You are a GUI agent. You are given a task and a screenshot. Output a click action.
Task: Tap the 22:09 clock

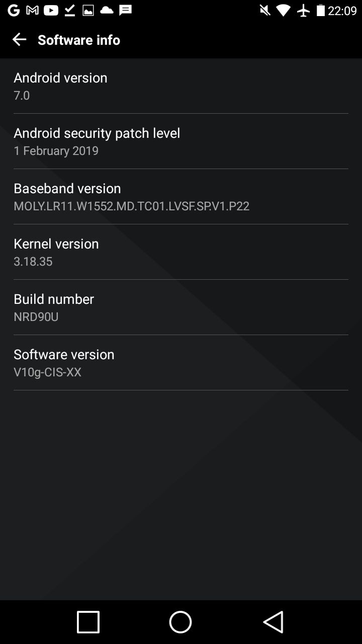coord(342,10)
